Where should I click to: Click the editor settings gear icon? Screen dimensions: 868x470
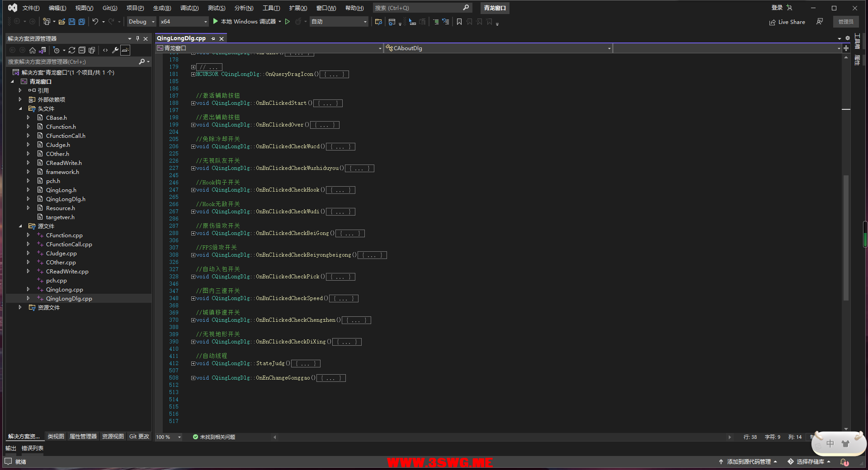pyautogui.click(x=848, y=38)
